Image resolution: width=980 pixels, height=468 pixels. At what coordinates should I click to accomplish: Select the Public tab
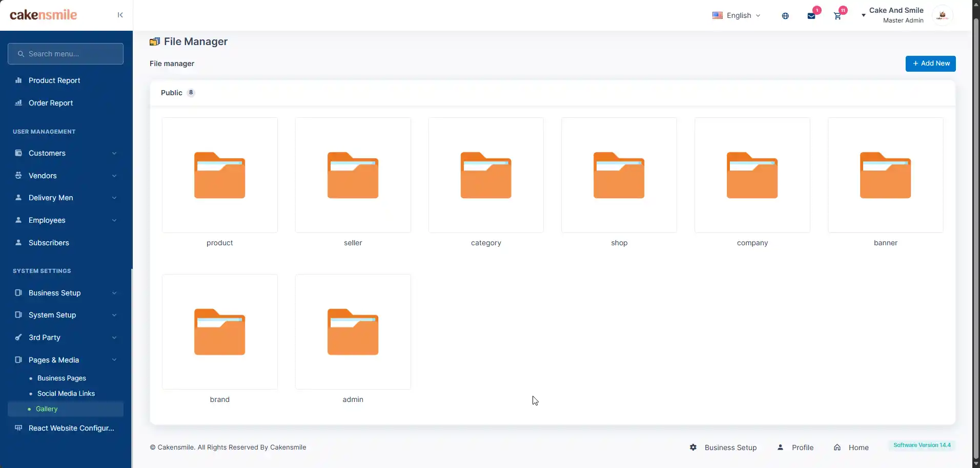[x=177, y=93]
